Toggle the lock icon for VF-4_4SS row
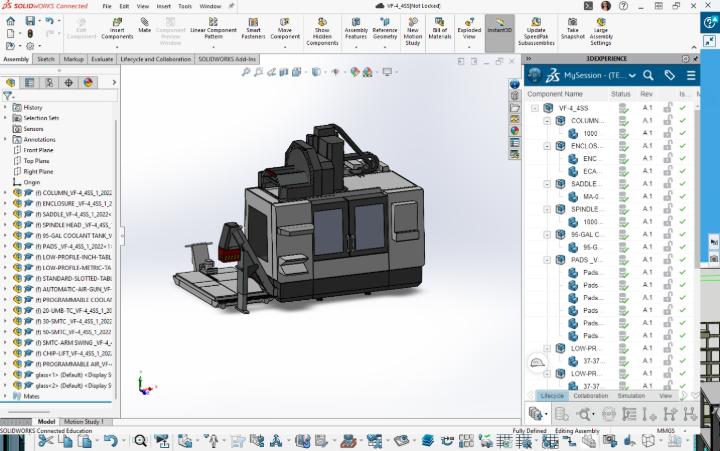The image size is (720, 451). click(668, 107)
